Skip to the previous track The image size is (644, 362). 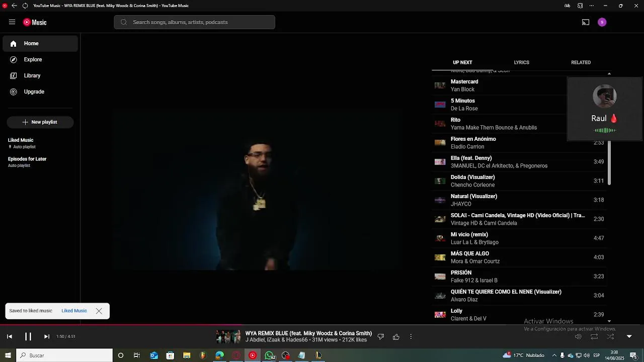9,336
